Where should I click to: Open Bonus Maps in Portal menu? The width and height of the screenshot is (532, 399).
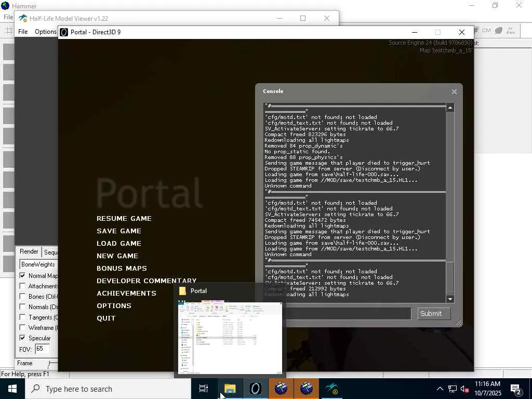[122, 269]
